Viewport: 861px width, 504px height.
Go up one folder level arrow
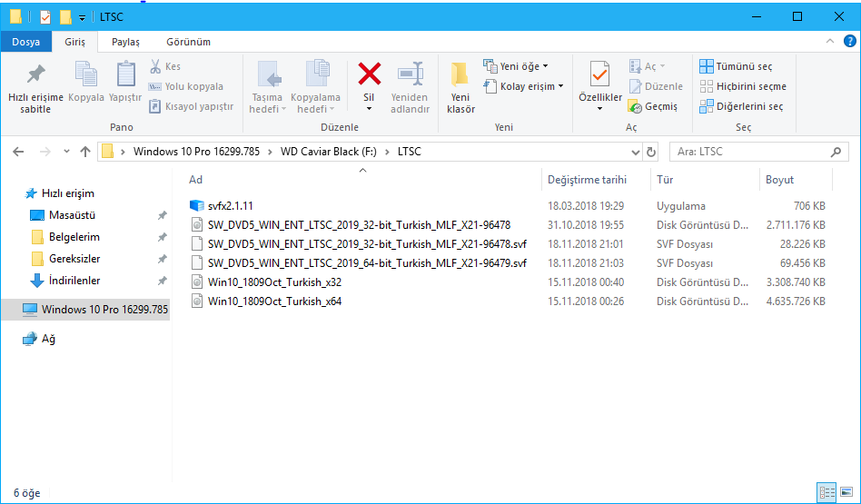pos(84,152)
